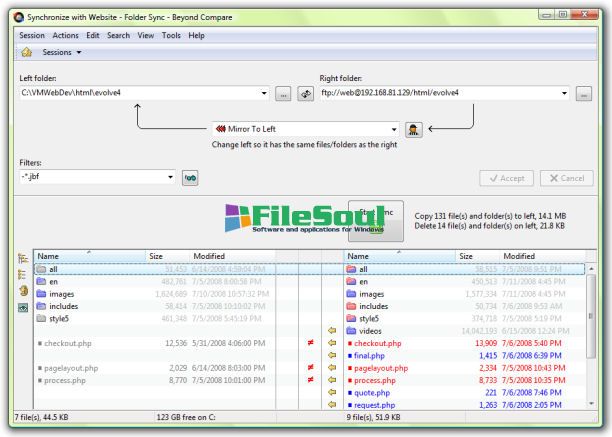612x437 pixels.
Task: Open the Edit menu
Action: pos(93,36)
